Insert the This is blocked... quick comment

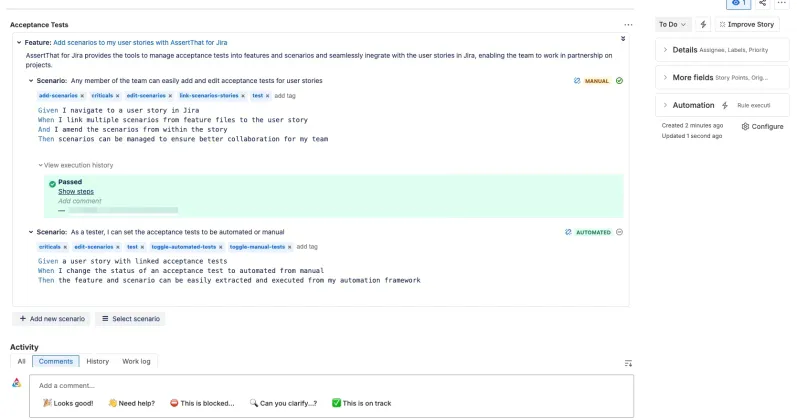coord(202,403)
